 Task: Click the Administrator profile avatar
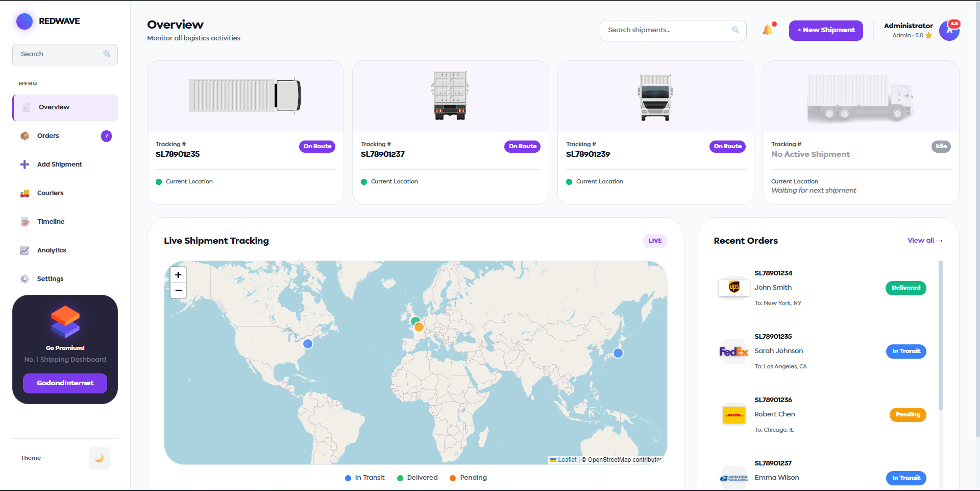point(949,31)
